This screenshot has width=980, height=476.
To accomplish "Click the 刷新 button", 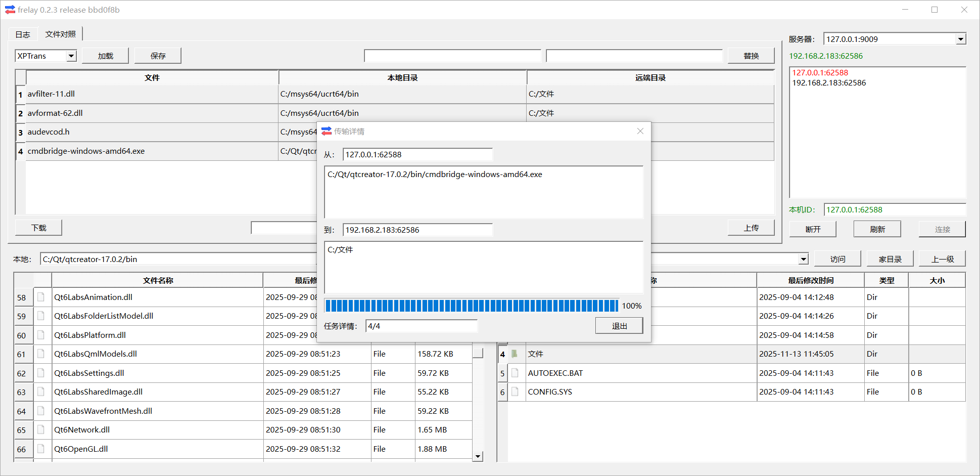I will click(x=877, y=229).
